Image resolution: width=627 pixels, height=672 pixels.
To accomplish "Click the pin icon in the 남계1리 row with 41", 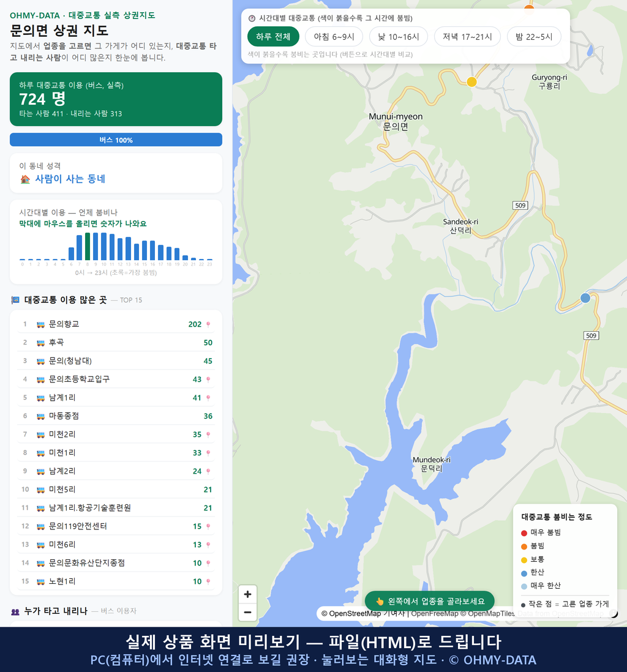I will [x=208, y=398].
